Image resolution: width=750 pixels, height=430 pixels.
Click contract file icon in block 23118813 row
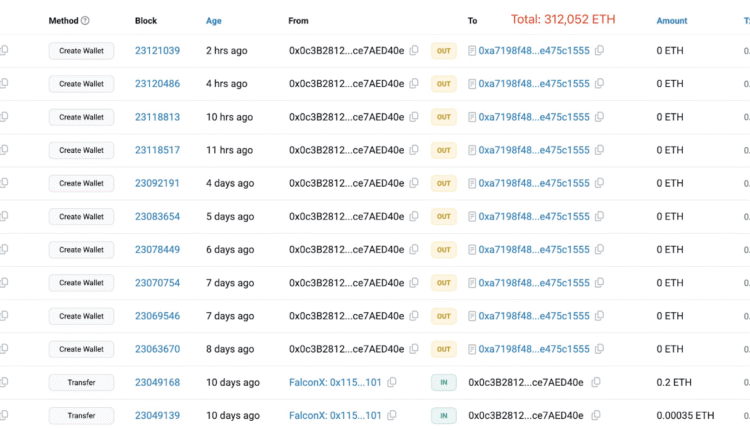[x=472, y=117]
